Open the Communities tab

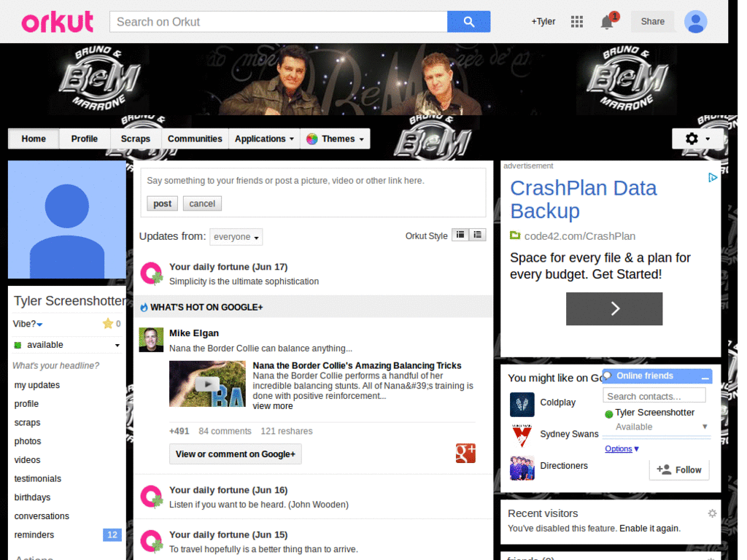click(195, 139)
